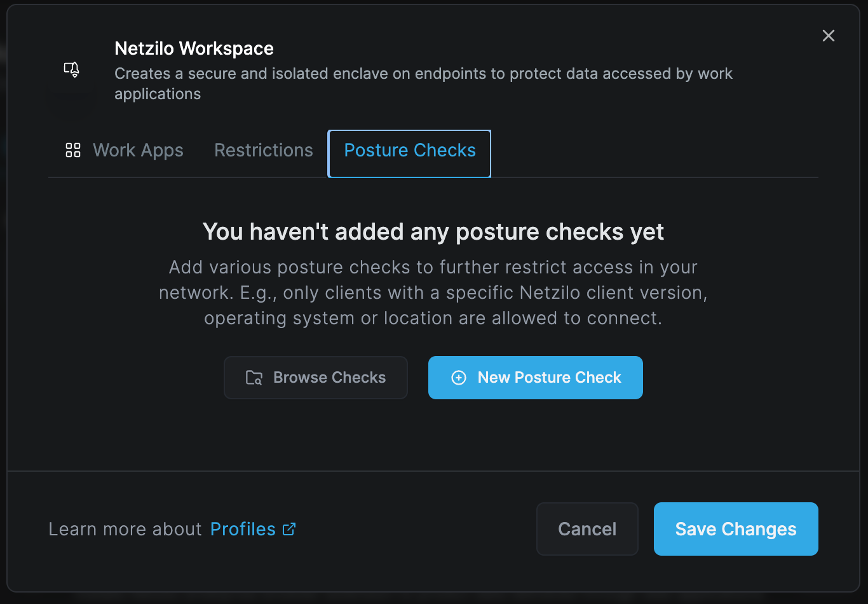The image size is (868, 604).
Task: Cancel the profile edits
Action: (x=587, y=529)
